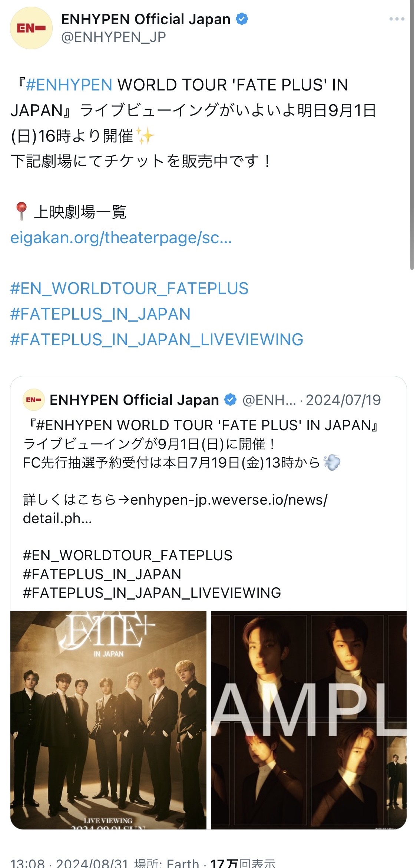The height and width of the screenshot is (868, 417).
Task: View the FATE+ IN JAPAN group poster image
Action: coord(108,720)
